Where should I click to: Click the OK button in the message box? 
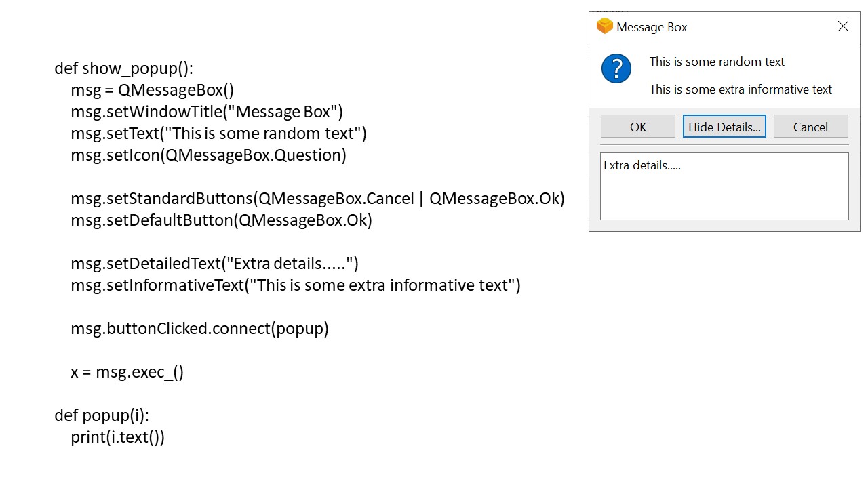(637, 127)
